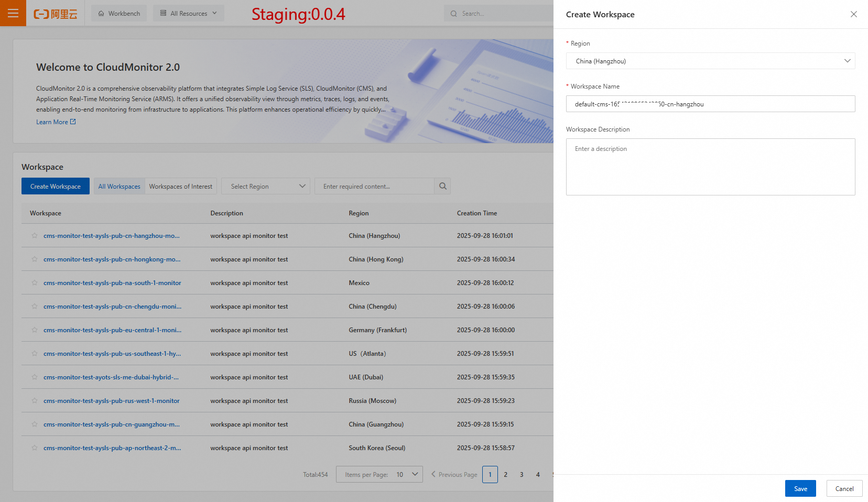Viewport: 868px width, 502px height.
Task: Open cms-monitor-test-aysls-pub-cn-guangzhou-m... link
Action: (112, 424)
